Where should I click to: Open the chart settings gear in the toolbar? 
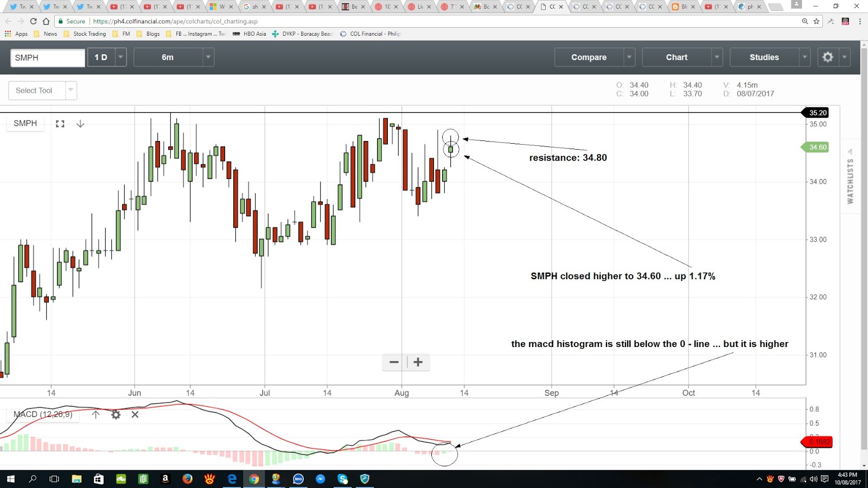[x=827, y=57]
